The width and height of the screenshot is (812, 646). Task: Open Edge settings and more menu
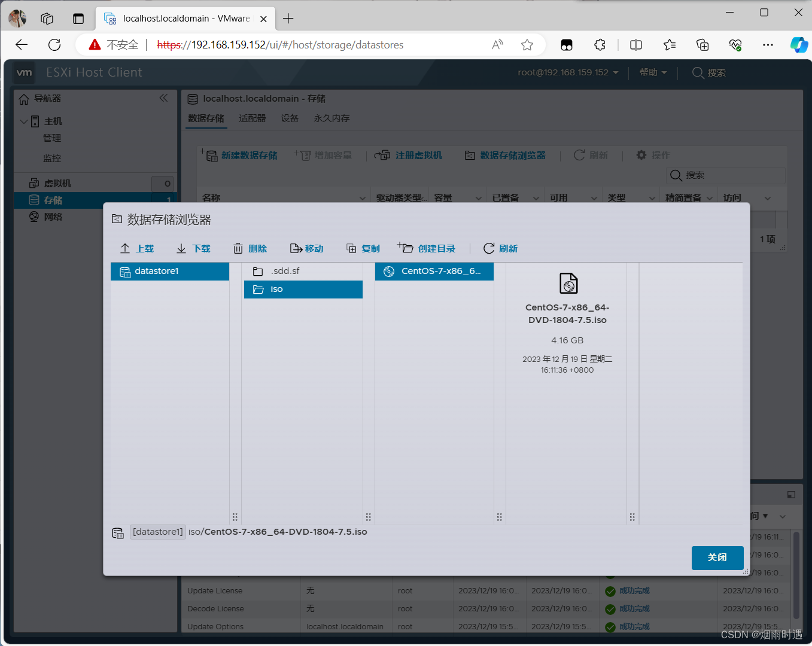point(768,45)
